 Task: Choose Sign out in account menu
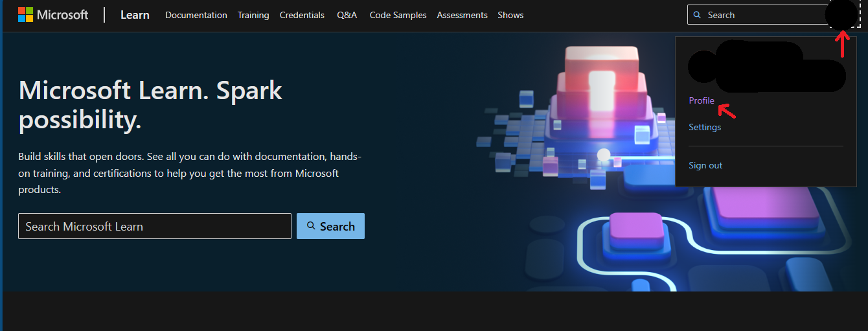pos(705,165)
